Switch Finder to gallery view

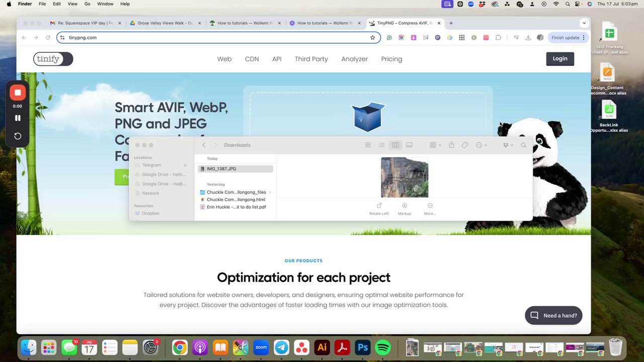(409, 145)
